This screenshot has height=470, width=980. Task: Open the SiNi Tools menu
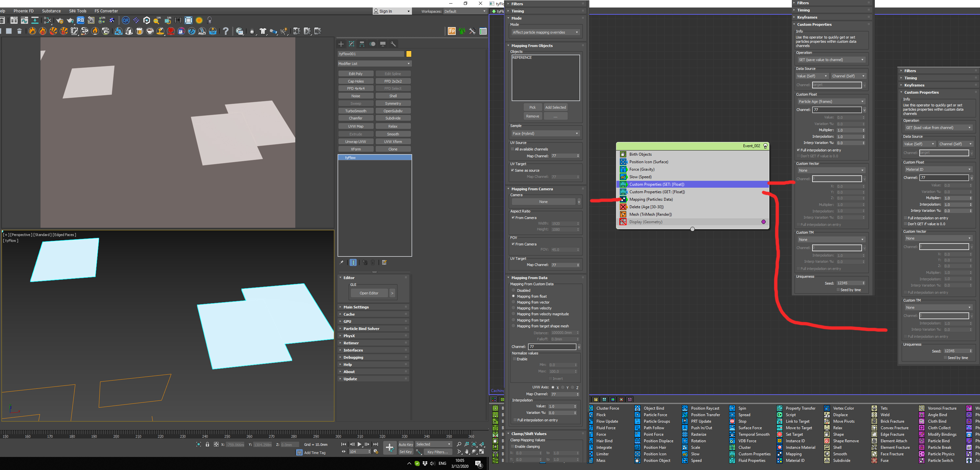[78, 11]
